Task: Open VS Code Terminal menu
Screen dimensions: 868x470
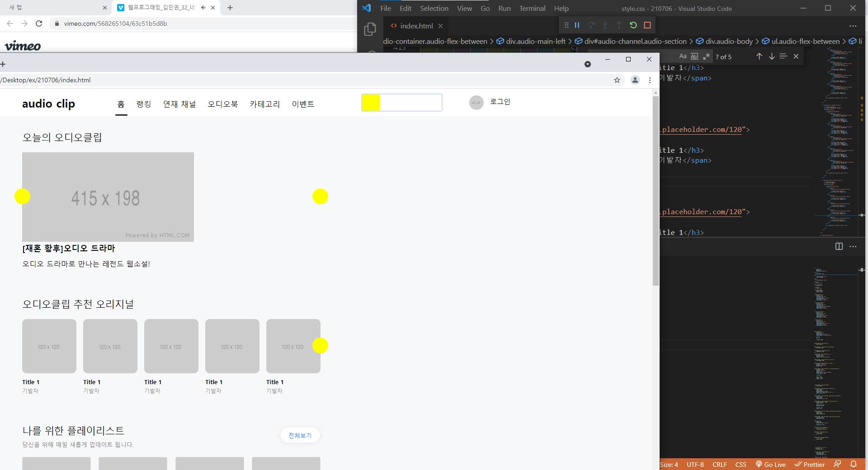Action: coord(532,8)
